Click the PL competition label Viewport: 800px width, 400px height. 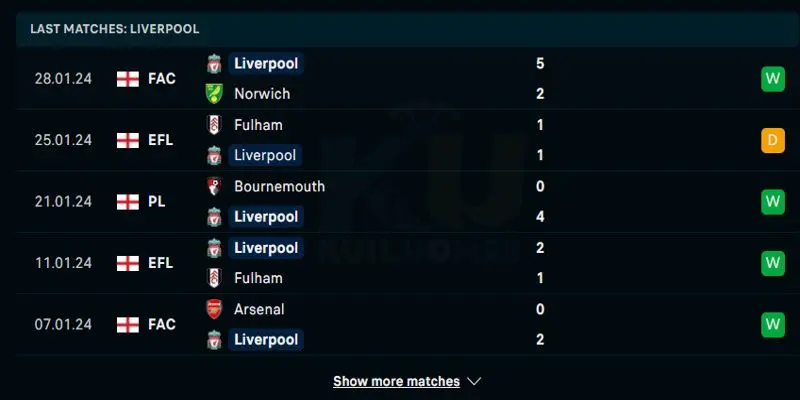pyautogui.click(x=157, y=202)
